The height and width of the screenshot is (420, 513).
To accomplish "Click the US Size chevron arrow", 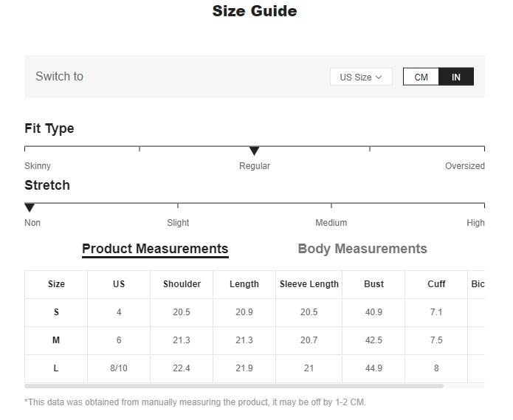I will (379, 78).
